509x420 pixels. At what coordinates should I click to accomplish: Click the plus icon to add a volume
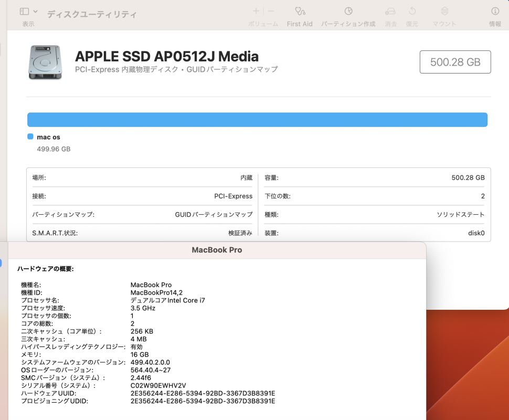coord(256,11)
